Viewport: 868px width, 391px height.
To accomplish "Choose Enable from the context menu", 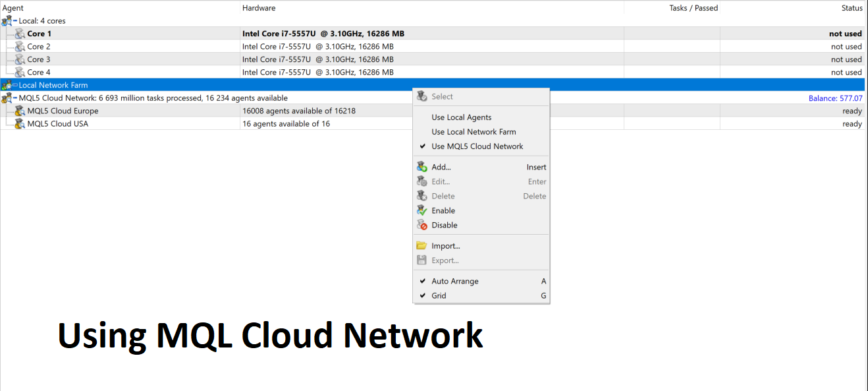I will coord(481,210).
